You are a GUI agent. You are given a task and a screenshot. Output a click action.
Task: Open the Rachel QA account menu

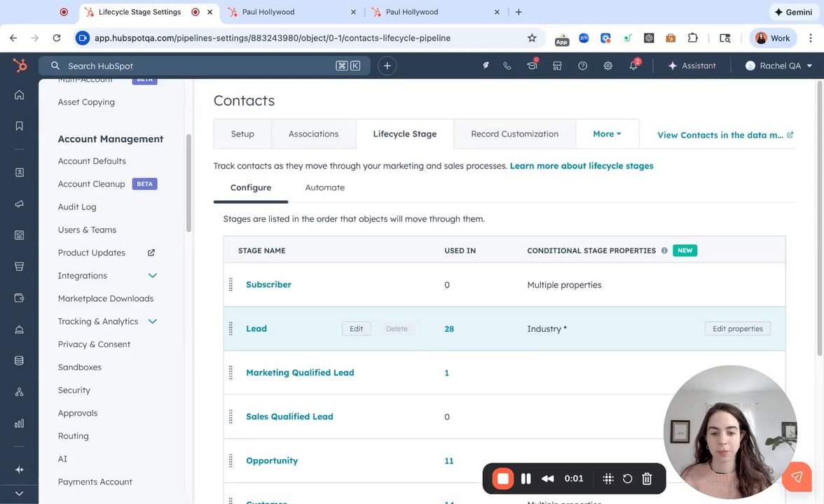coord(779,66)
